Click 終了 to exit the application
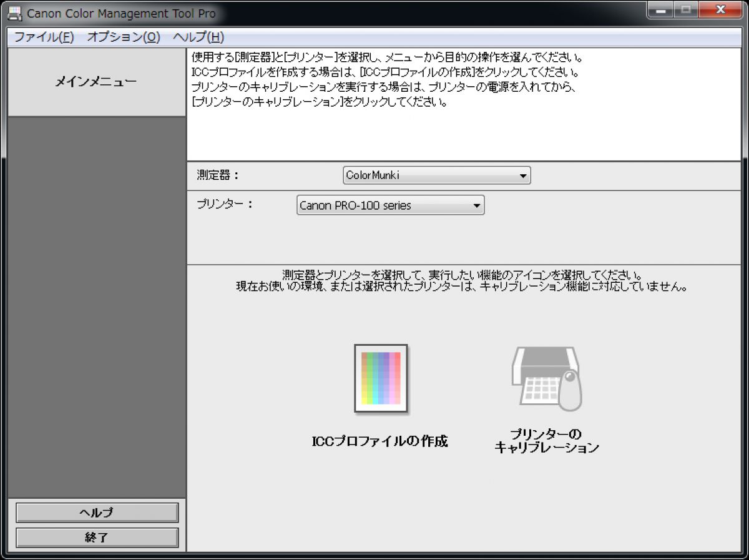The height and width of the screenshot is (560, 749). tap(96, 537)
